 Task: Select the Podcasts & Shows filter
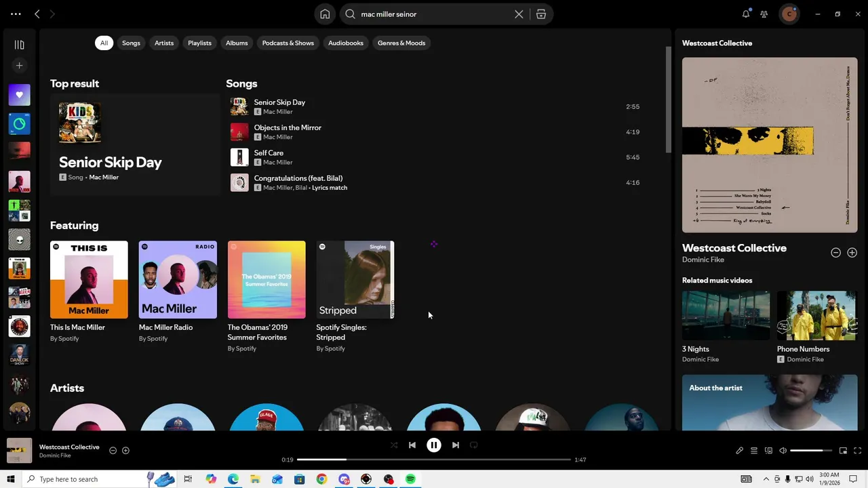pos(288,43)
